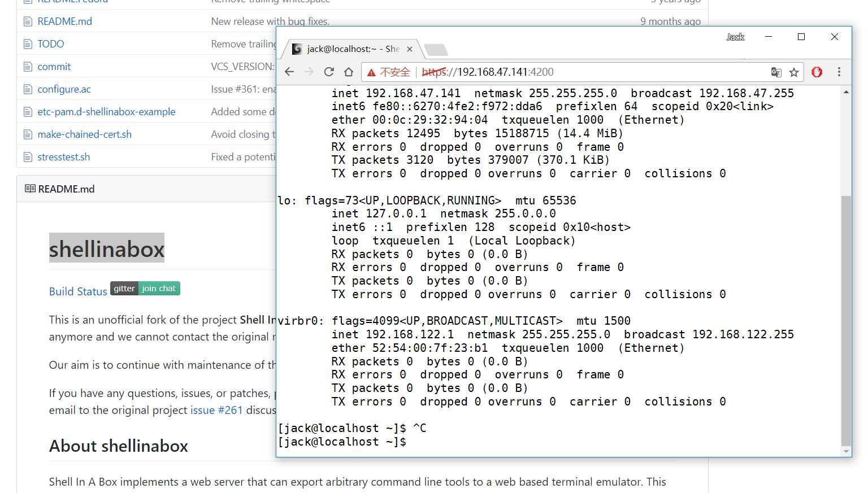Click the '9 months ago' timestamp

click(670, 21)
